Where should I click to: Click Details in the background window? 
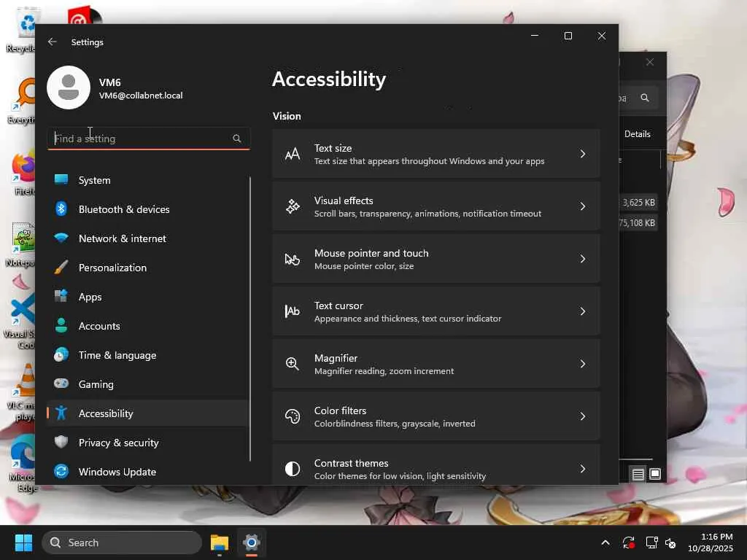(x=637, y=134)
